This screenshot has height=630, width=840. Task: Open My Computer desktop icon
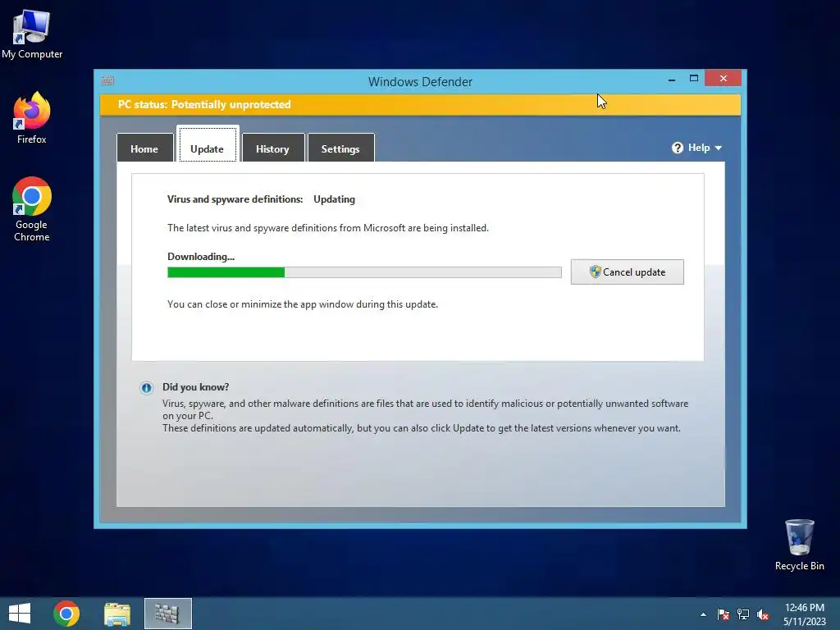pyautogui.click(x=32, y=34)
